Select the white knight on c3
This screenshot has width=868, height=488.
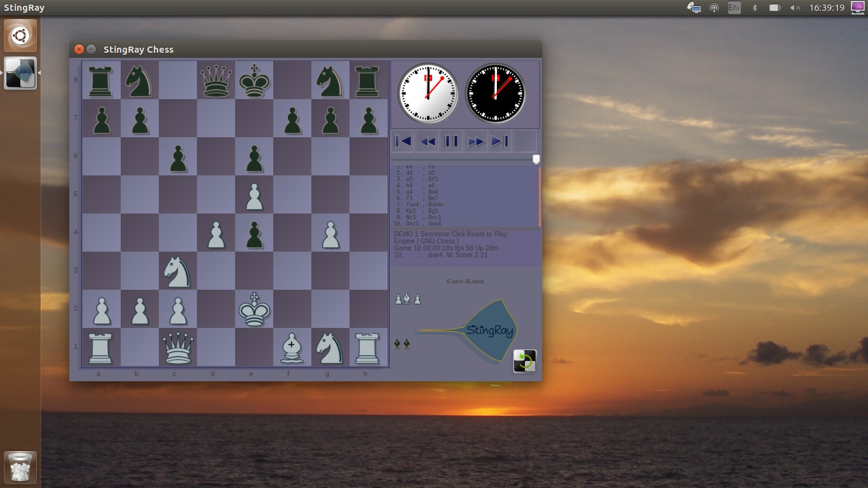(178, 271)
